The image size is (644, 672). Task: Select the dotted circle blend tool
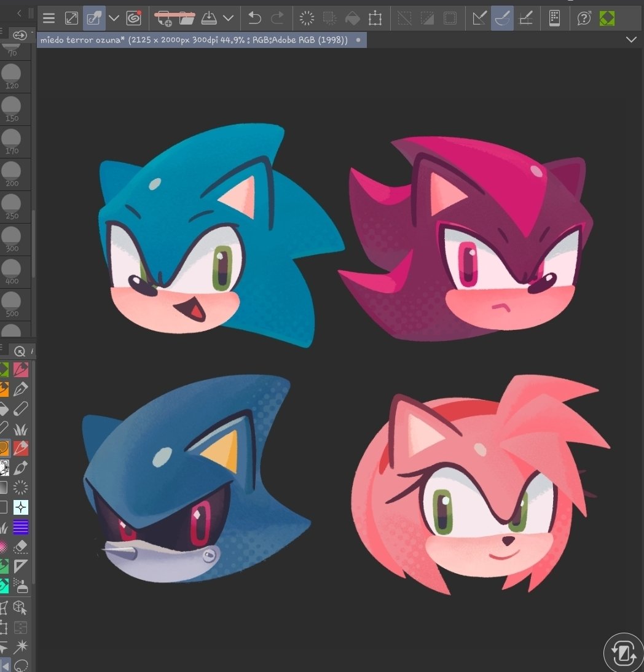[x=20, y=488]
